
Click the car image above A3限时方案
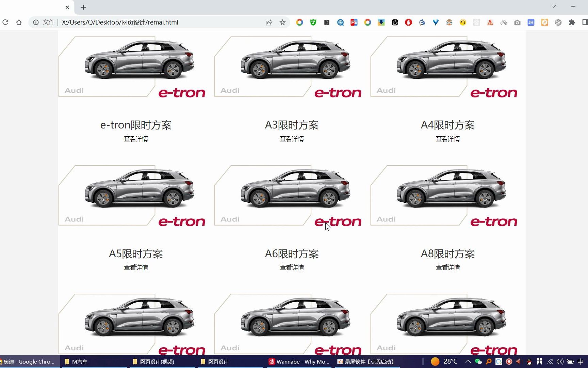coord(288,67)
